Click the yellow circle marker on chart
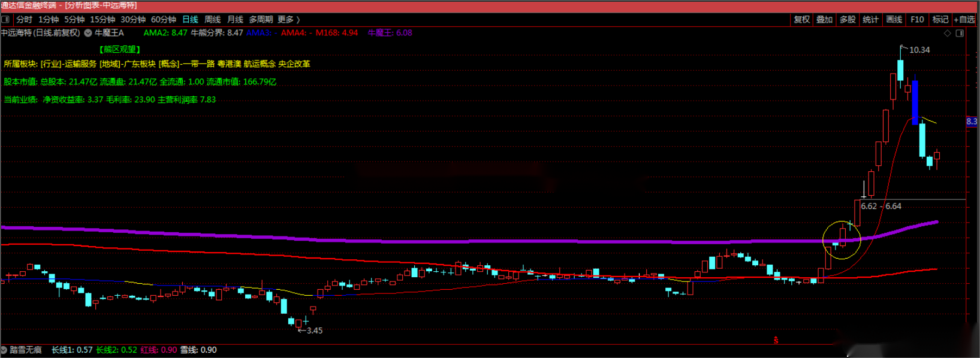This screenshot has width=980, height=358. coord(842,240)
